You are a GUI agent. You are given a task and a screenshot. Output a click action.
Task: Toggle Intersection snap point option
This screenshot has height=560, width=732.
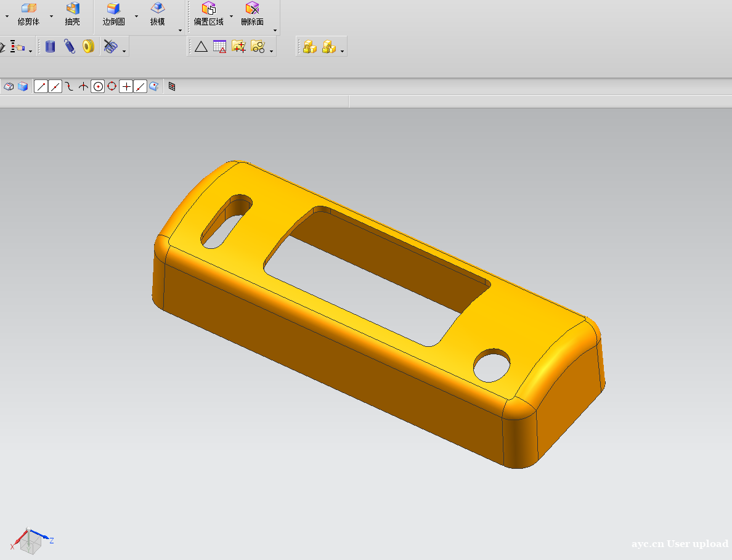tap(83, 87)
